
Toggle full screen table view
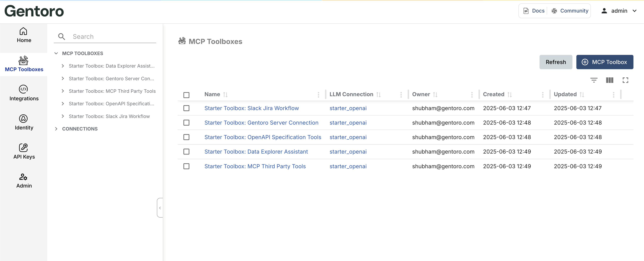(625, 80)
